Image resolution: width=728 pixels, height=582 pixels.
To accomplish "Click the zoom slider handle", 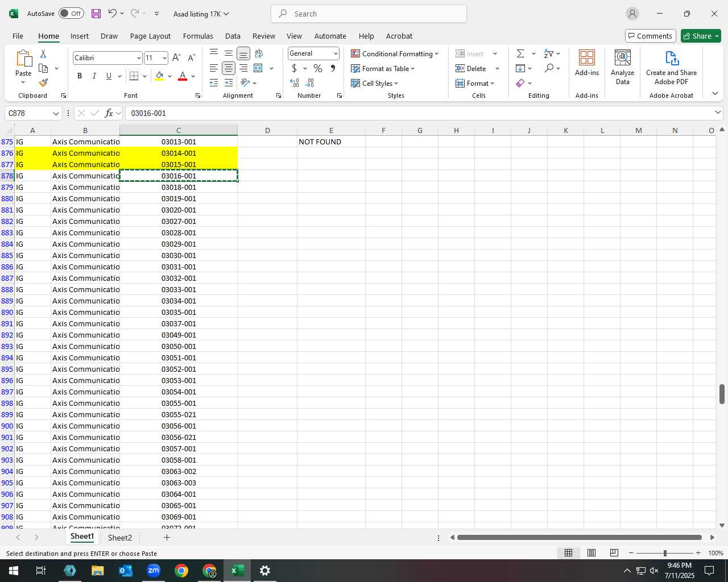I will (x=665, y=553).
